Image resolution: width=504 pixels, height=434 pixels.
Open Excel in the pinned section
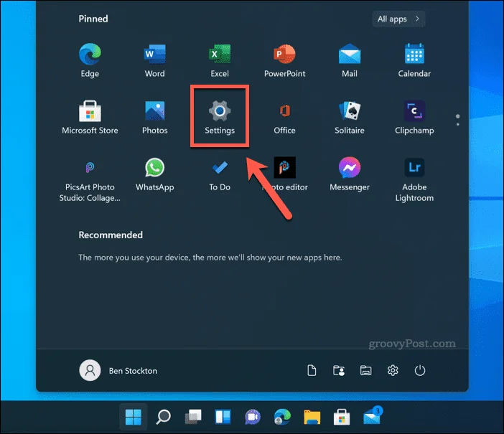coord(220,60)
